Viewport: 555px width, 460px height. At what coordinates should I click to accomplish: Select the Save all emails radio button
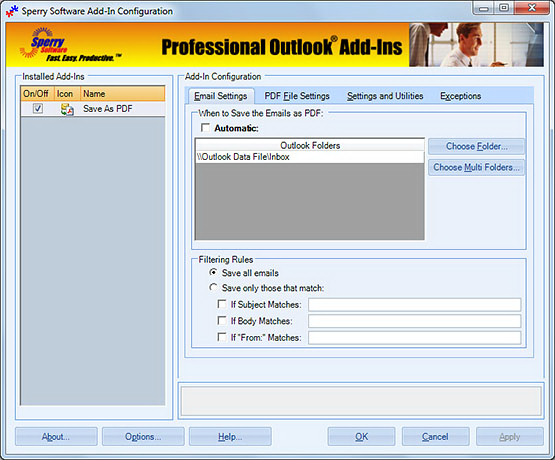click(213, 272)
